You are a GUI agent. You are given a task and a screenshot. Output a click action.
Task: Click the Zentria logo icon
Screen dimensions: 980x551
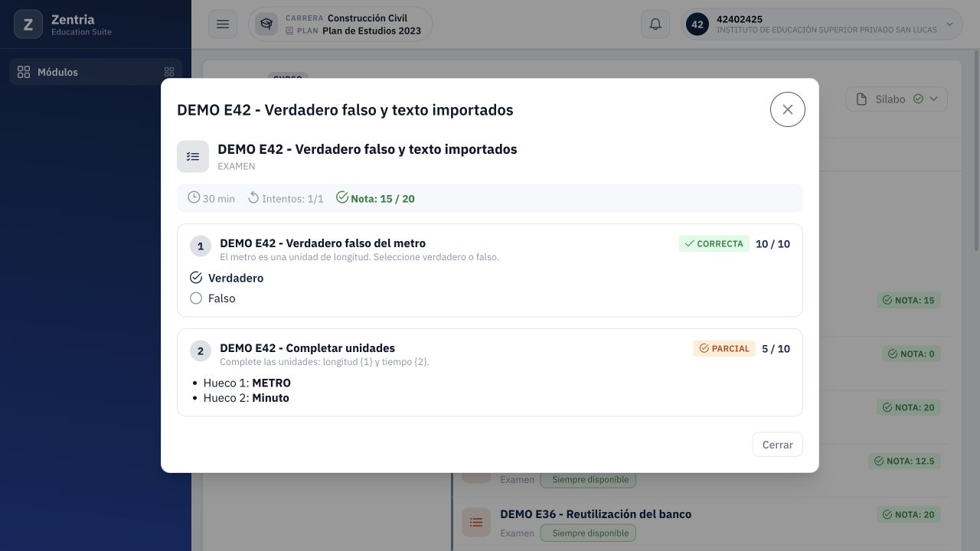pos(28,24)
